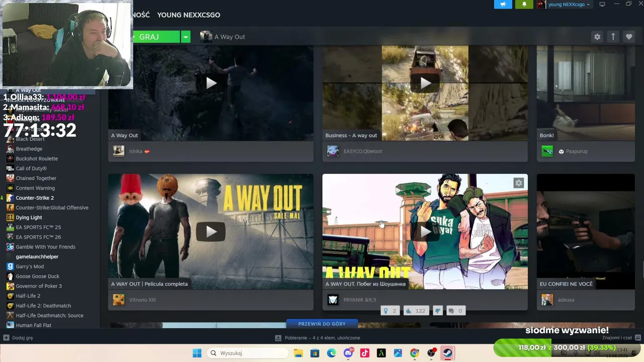Image resolution: width=644 pixels, height=362 pixels.
Task: Open the Steam announcements megaphone button
Action: pyautogui.click(x=503, y=5)
